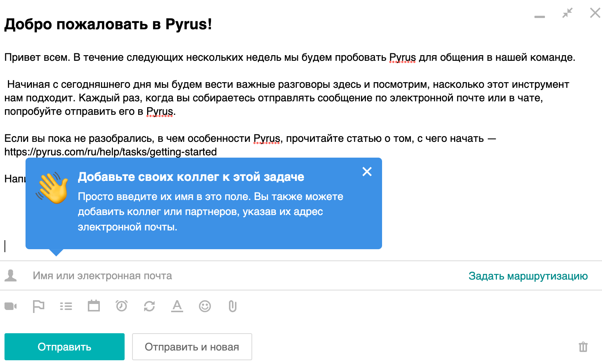
Task: Click the flag icon to mark the task
Action: (38, 307)
